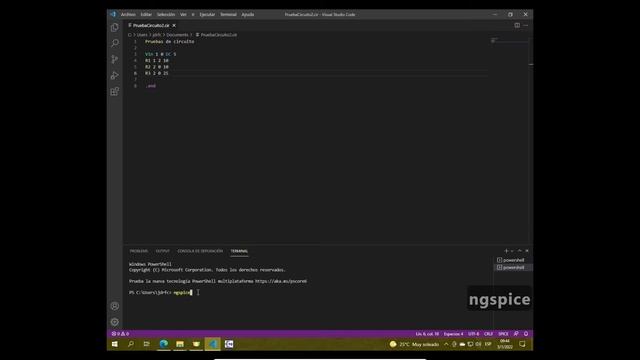Viewport: 640px width, 360px height.
Task: Open the Ejecutar menu
Action: pyautogui.click(x=207, y=14)
